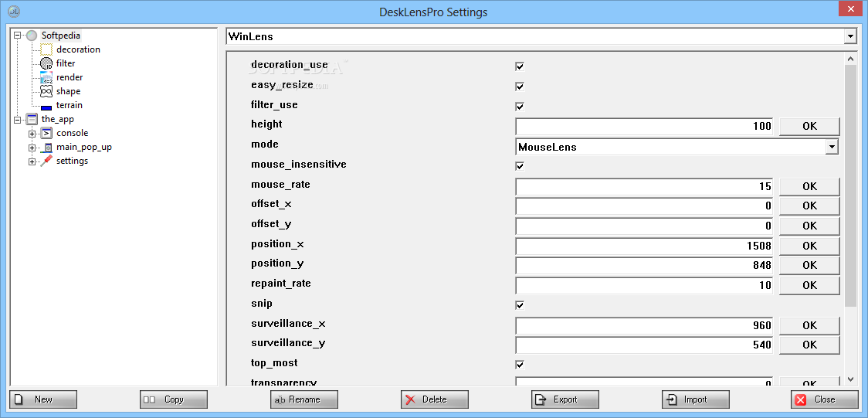
Task: Click the shape node icon
Action: (x=46, y=91)
